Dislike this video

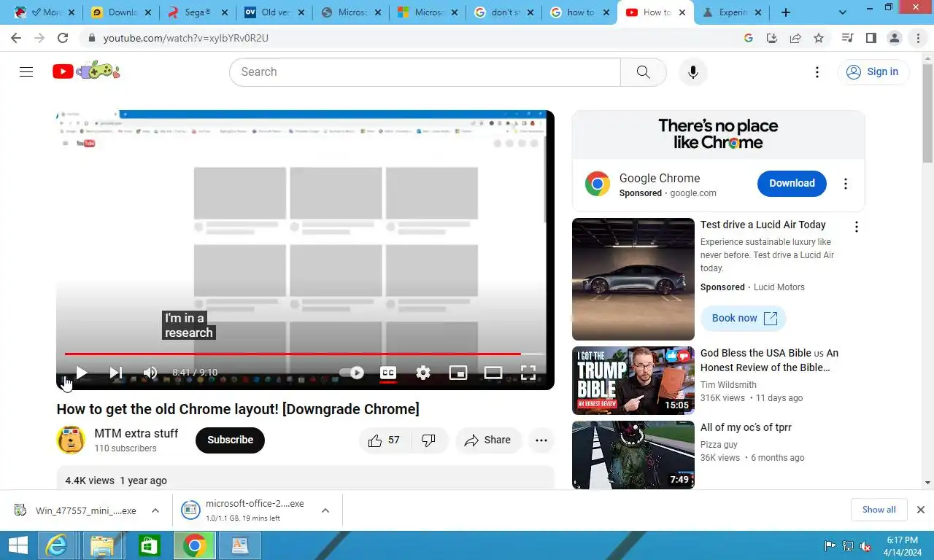point(429,440)
